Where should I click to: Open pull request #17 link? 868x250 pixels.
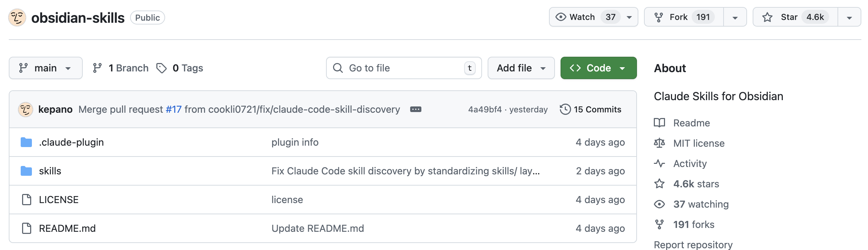(174, 109)
